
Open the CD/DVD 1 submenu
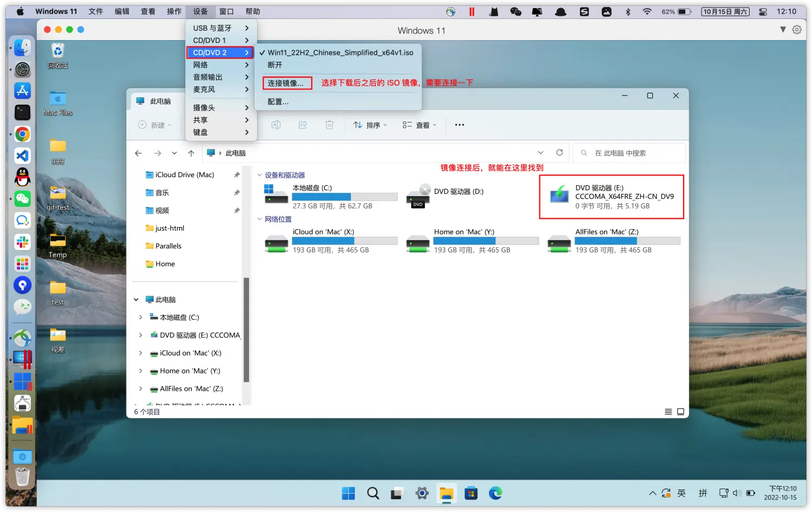pos(221,41)
